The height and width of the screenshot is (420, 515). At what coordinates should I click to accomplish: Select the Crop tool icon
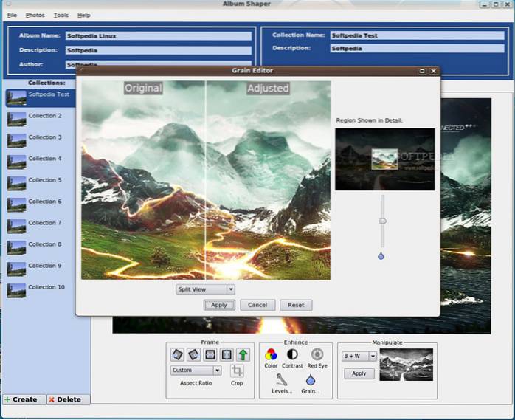237,371
